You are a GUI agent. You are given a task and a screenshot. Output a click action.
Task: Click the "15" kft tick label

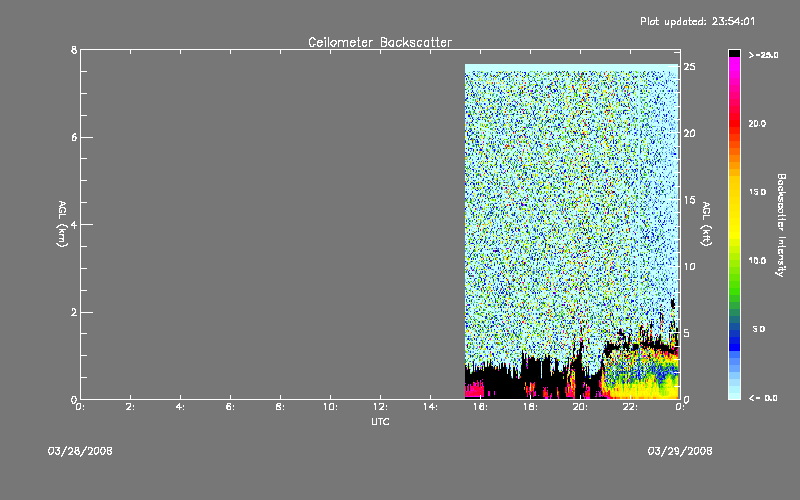(690, 200)
